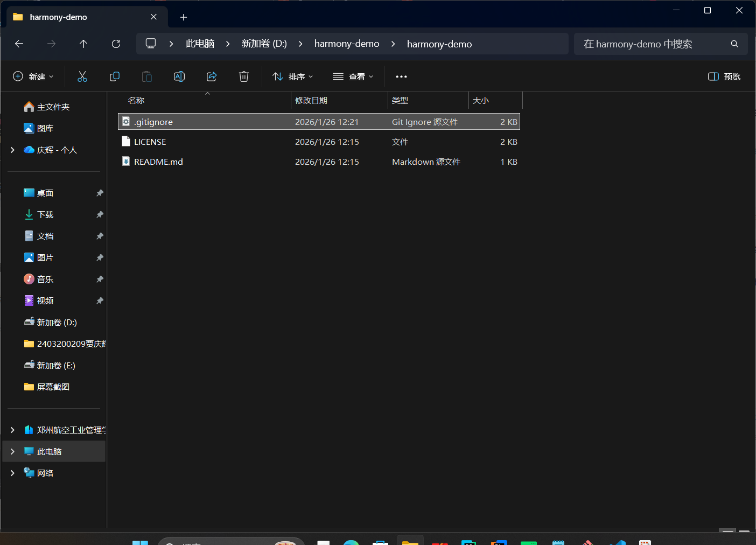Expand the 郑州航空工业管理 tree node
756x545 pixels.
(x=12, y=430)
